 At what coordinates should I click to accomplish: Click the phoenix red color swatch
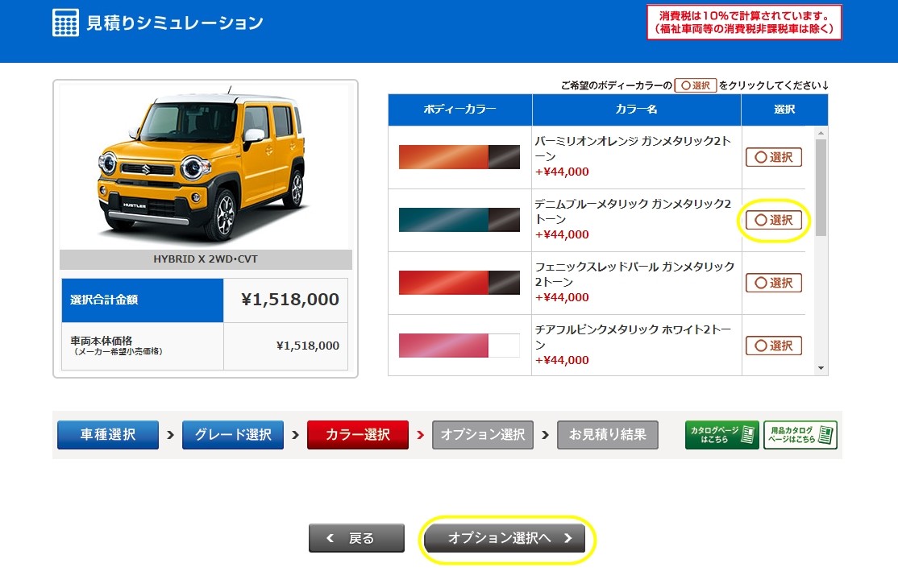(459, 283)
